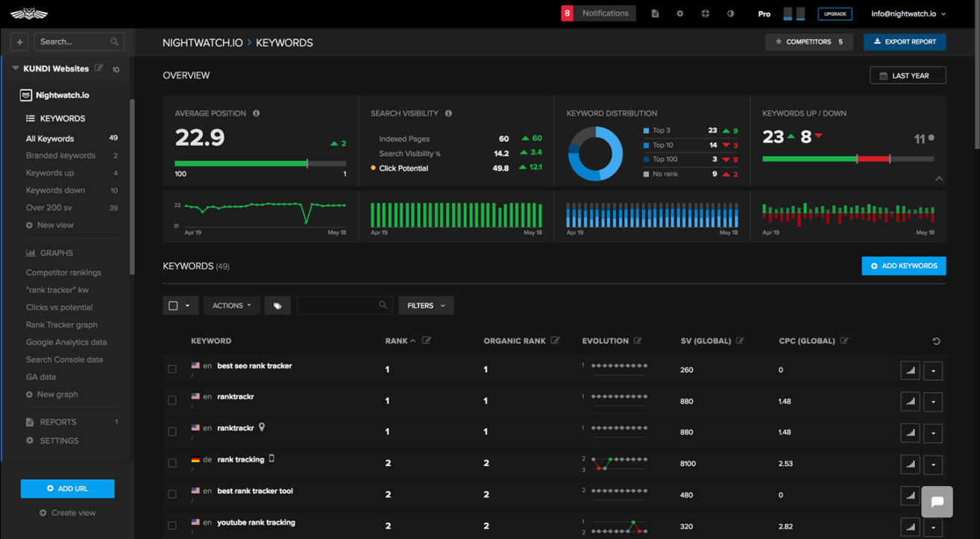This screenshot has height=539, width=980.
Task: Click the chart icon on the ranktrackr row
Action: [x=910, y=401]
